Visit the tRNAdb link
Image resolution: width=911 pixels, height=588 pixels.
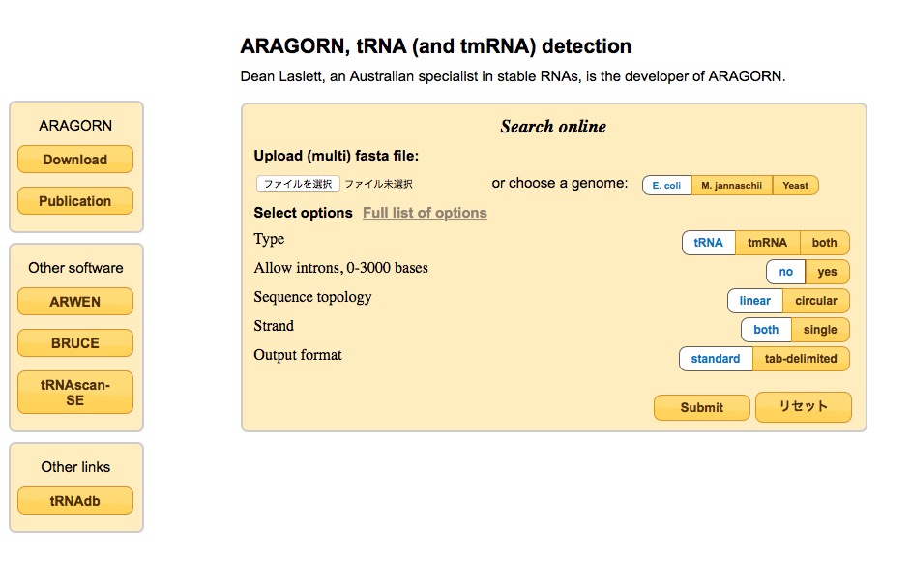pos(74,501)
